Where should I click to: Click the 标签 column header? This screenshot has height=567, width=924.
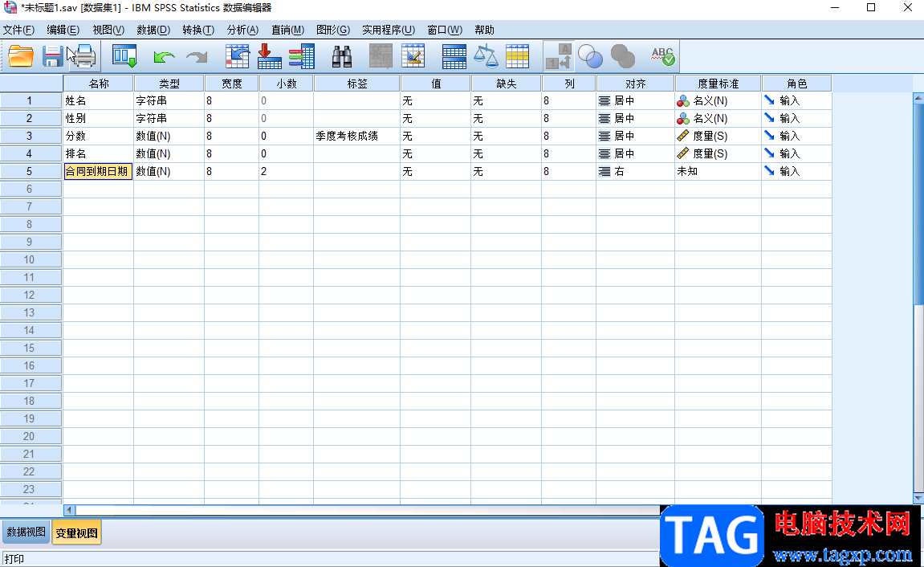(x=357, y=84)
